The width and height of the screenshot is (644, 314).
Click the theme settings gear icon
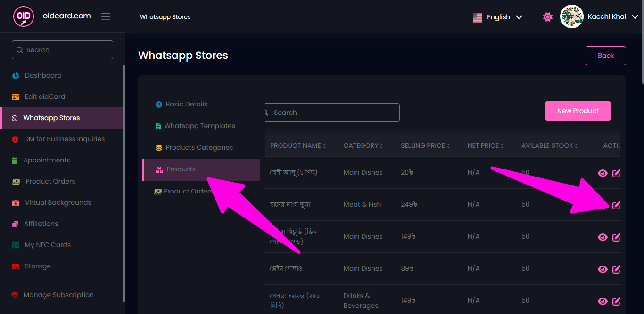[x=547, y=17]
